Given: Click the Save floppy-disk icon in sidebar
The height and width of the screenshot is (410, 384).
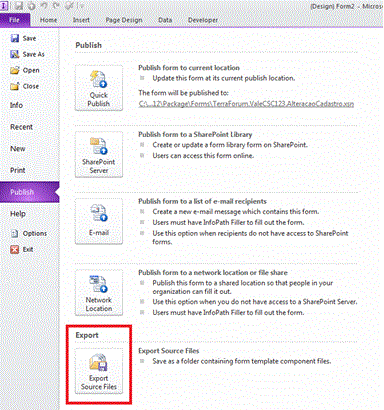Looking at the screenshot, I should 15,38.
